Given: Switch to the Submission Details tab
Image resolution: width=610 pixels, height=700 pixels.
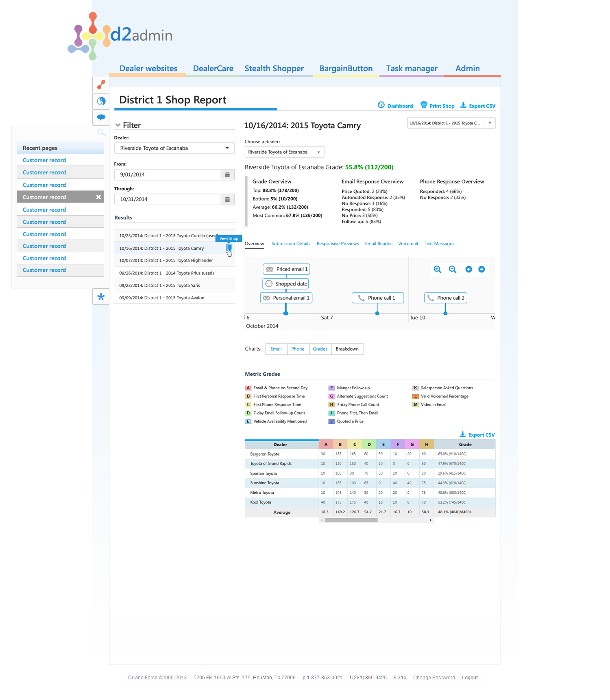Looking at the screenshot, I should click(291, 244).
